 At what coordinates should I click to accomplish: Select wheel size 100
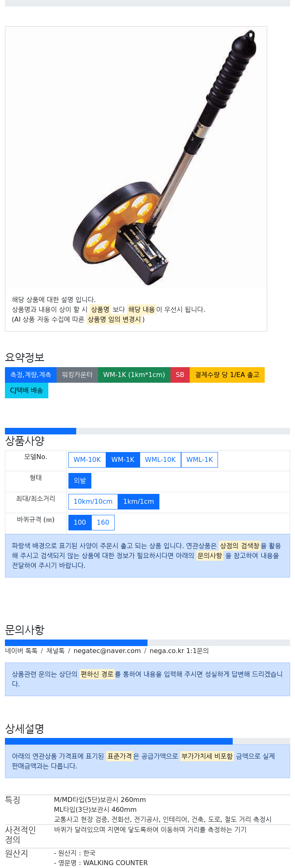point(80,523)
